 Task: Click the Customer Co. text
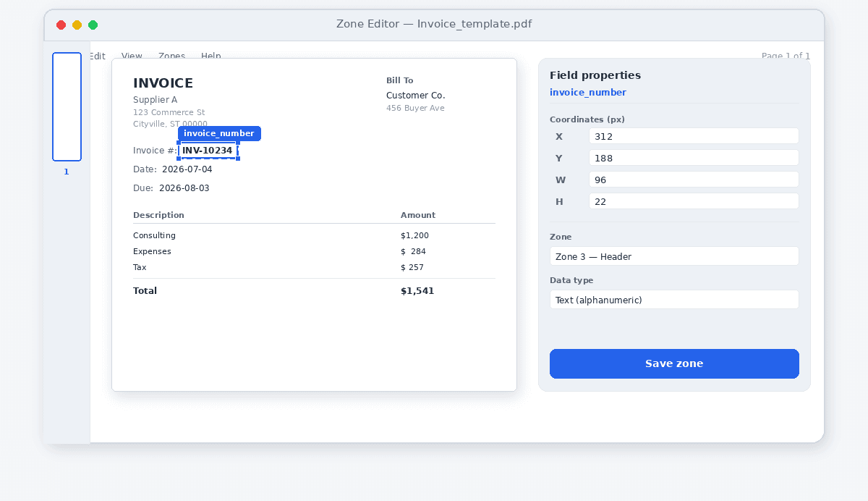point(415,96)
